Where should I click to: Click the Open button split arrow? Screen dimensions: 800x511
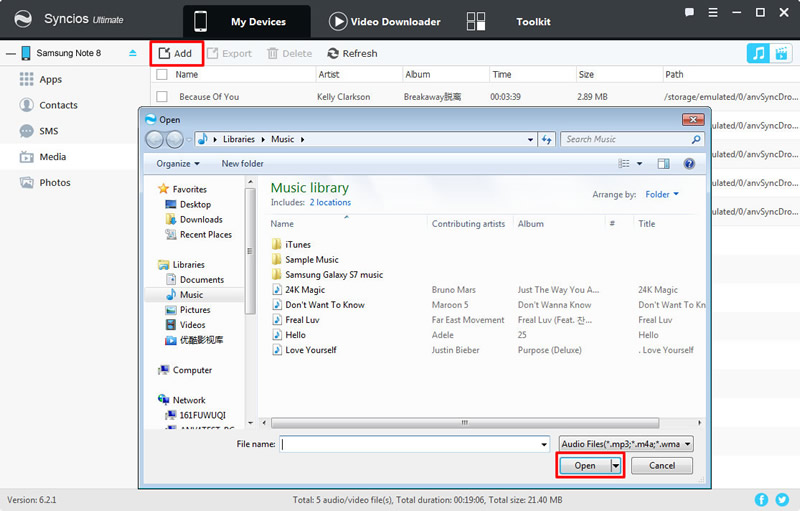(x=616, y=466)
